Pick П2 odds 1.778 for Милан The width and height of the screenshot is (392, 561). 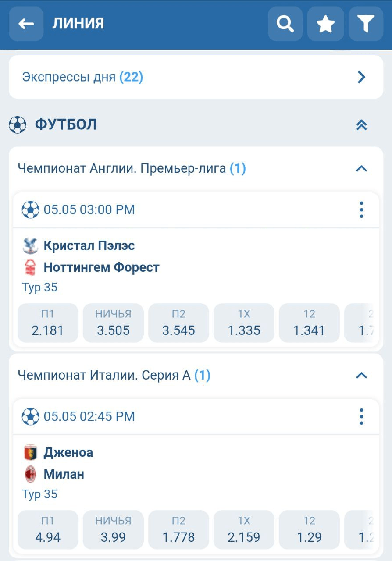(x=178, y=529)
